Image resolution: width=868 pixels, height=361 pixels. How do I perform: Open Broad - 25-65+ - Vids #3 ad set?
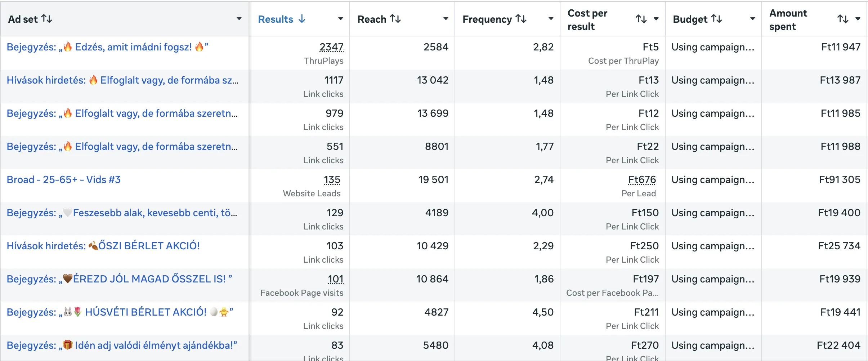point(64,180)
